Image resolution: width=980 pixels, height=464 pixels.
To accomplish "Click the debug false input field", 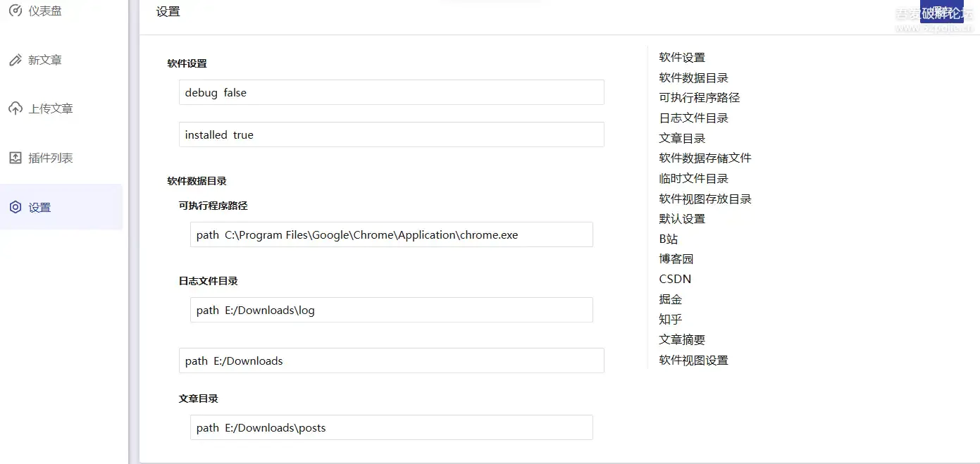I will [x=391, y=92].
